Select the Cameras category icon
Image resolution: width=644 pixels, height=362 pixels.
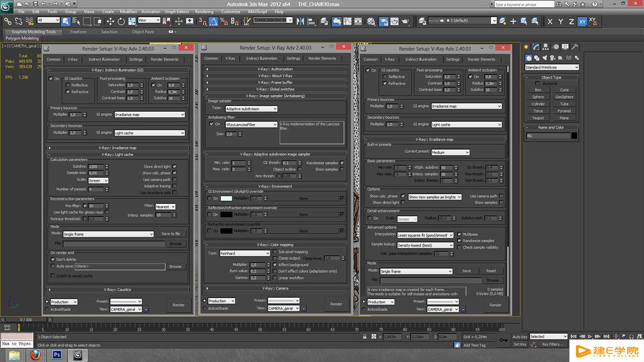[552, 58]
